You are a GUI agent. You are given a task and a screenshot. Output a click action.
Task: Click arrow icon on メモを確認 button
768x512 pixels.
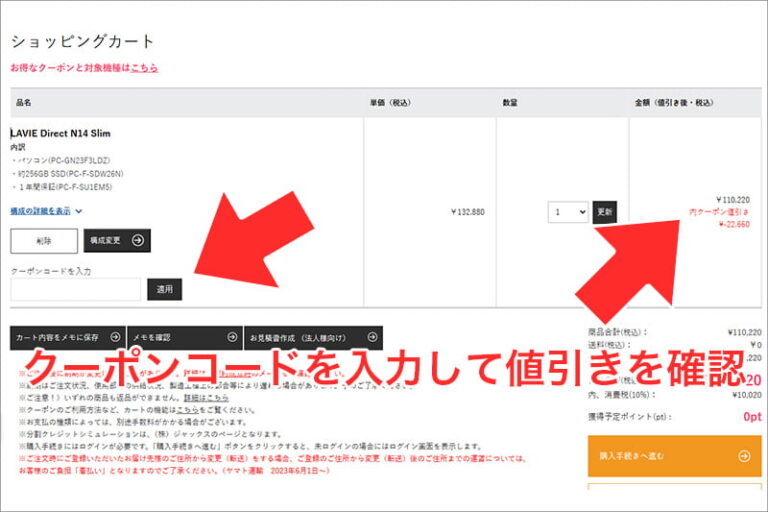tap(232, 337)
